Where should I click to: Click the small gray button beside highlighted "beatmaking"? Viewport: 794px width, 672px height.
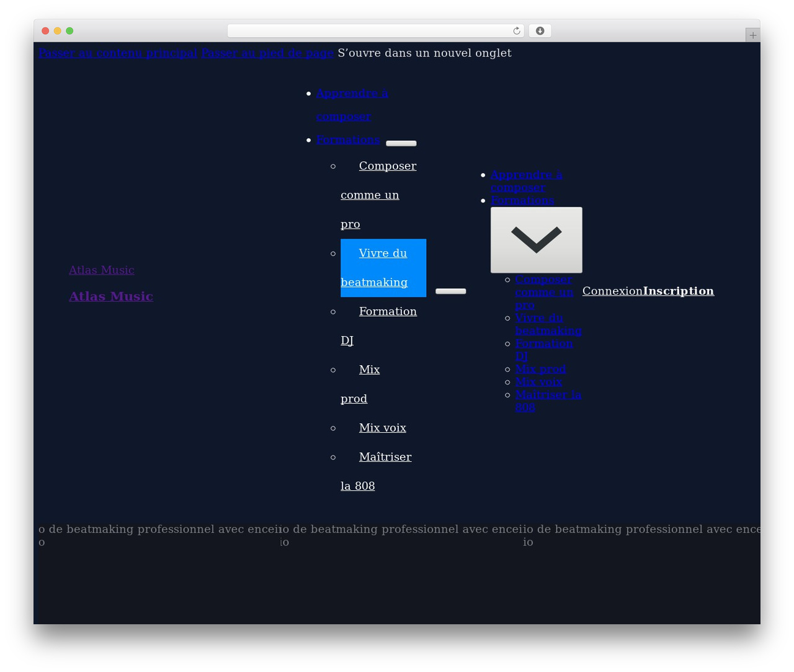451,291
